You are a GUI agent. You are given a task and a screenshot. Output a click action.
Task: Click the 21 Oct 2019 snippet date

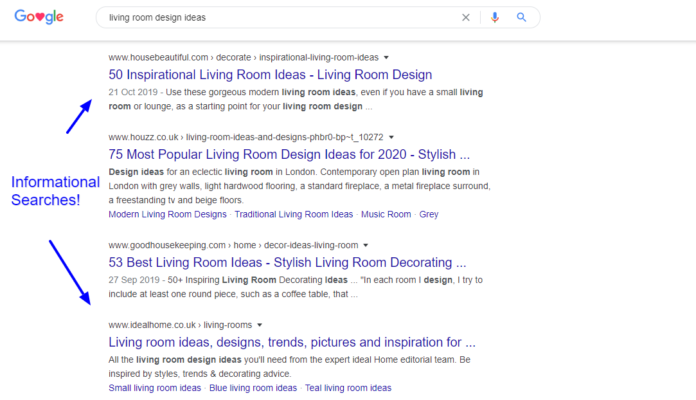click(x=133, y=92)
